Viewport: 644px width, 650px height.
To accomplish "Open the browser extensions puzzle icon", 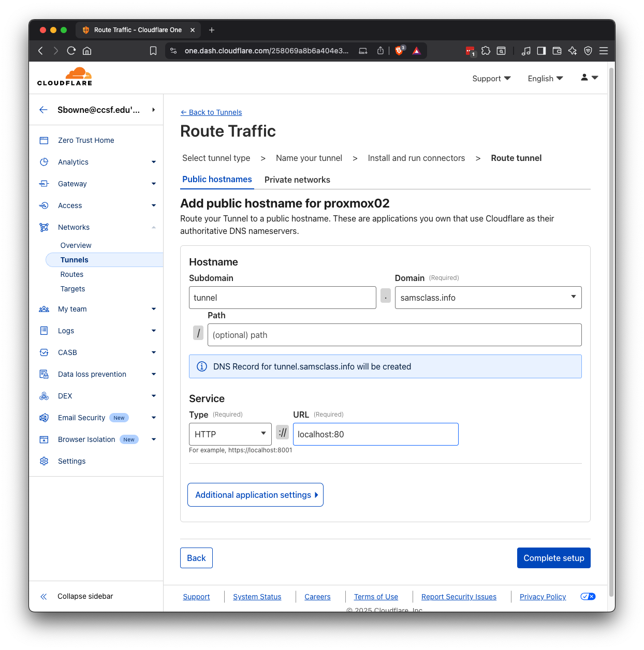I will pos(486,51).
